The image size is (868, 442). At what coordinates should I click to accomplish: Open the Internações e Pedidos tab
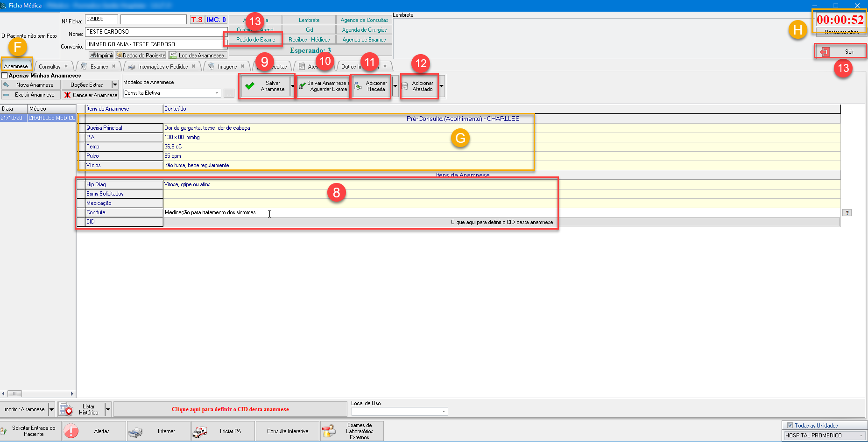[x=162, y=67]
